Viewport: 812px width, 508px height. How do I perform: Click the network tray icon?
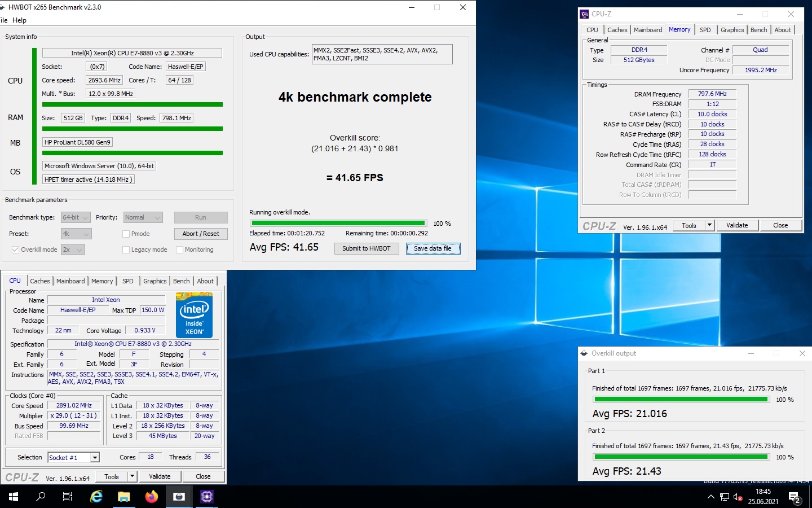[725, 497]
